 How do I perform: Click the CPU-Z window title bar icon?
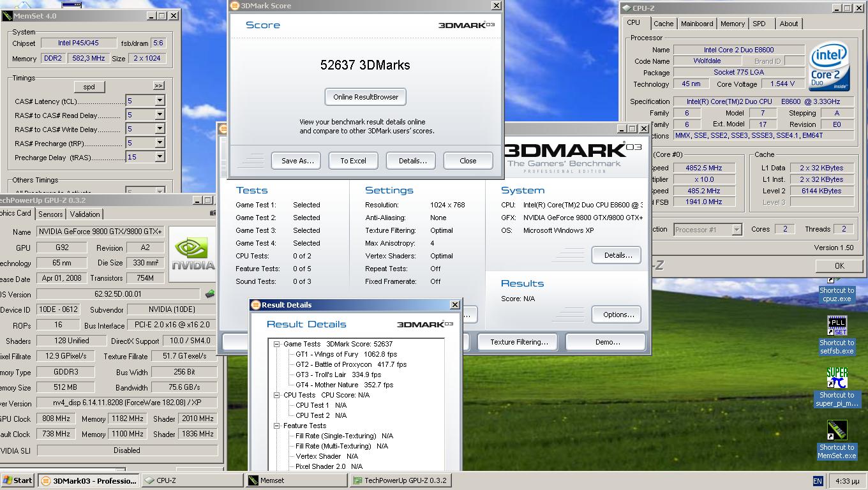626,8
